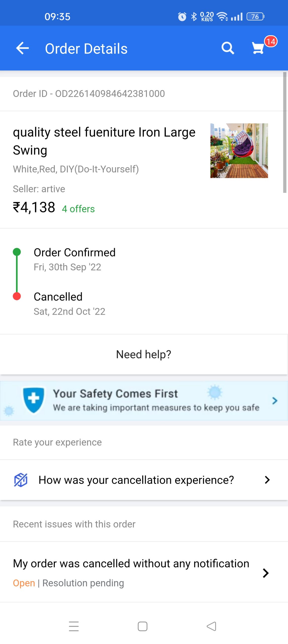This screenshot has width=288, height=644.
Task: Open My order was cancelled without notification
Action: point(131,564)
